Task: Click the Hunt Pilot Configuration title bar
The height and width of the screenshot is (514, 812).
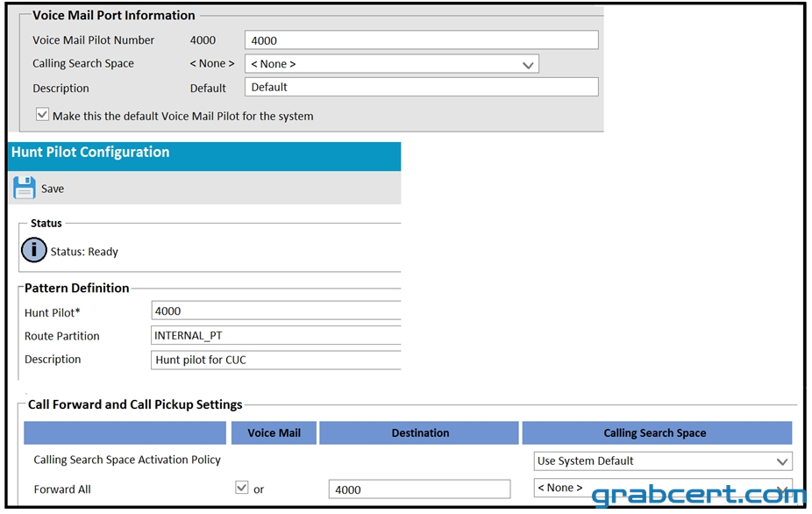Action: pos(204,156)
